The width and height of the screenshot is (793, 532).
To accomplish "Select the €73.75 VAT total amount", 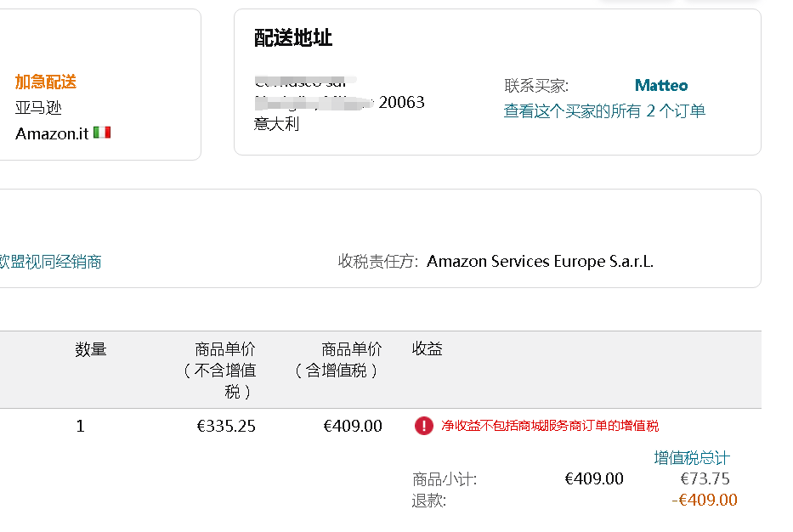I will coord(705,478).
